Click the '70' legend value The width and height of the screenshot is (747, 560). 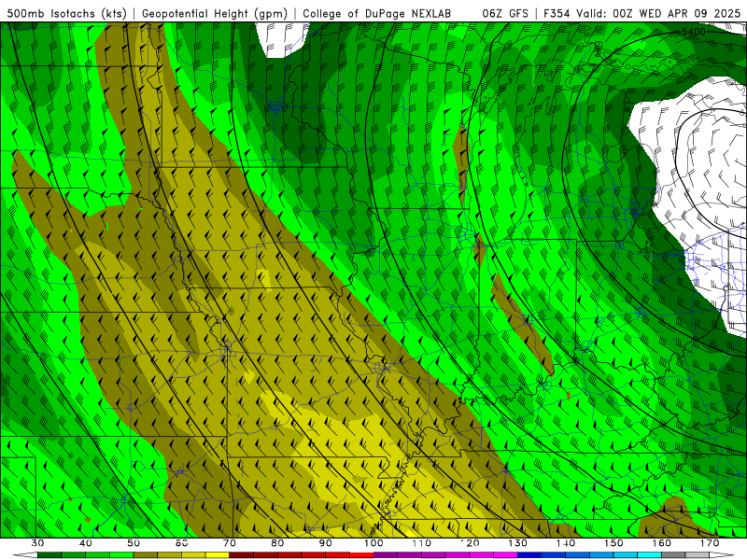tap(230, 543)
